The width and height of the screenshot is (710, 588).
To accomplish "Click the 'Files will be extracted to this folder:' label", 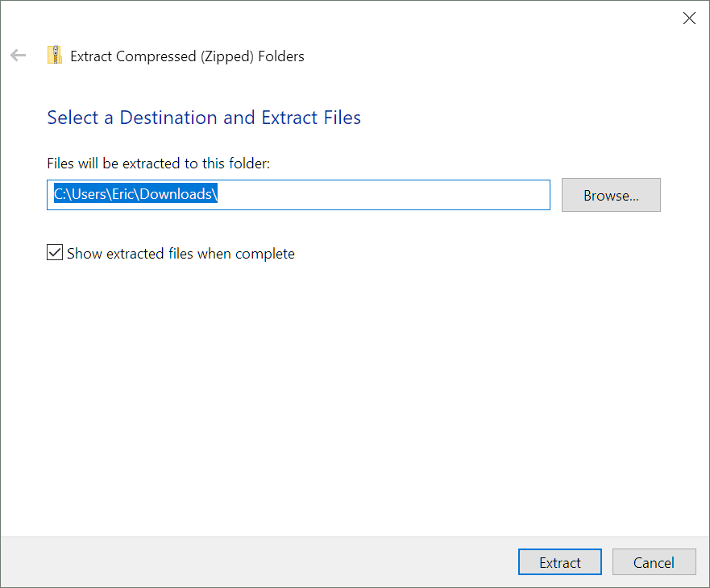I will pos(159,163).
